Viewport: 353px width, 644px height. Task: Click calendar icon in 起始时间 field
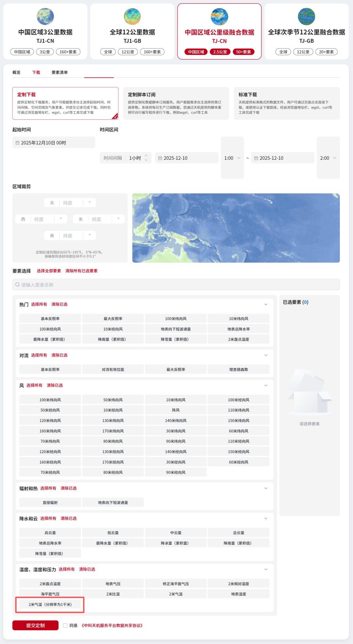coord(18,143)
